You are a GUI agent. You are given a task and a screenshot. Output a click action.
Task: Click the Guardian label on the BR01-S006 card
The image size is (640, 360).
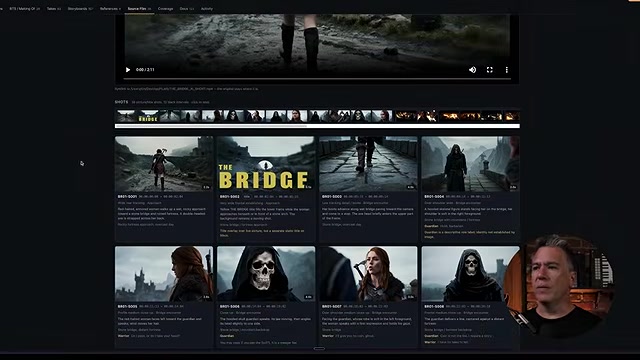point(227,336)
